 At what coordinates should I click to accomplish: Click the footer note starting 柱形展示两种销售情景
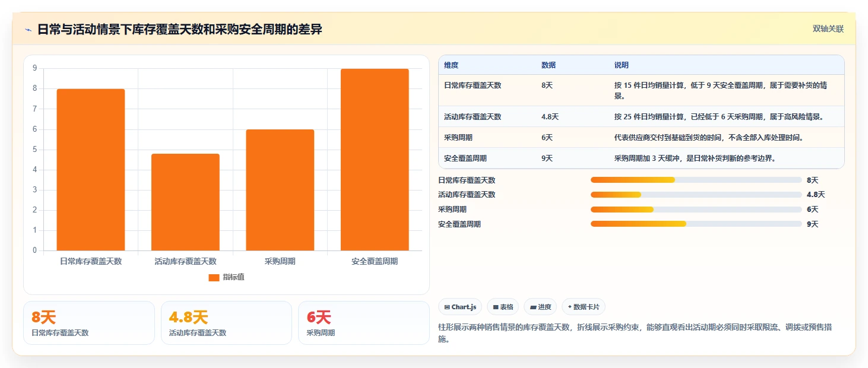(635, 333)
